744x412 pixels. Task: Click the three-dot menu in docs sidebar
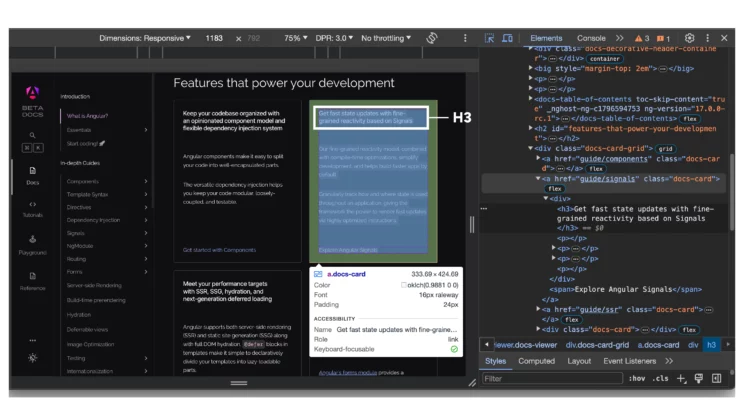tap(32, 340)
